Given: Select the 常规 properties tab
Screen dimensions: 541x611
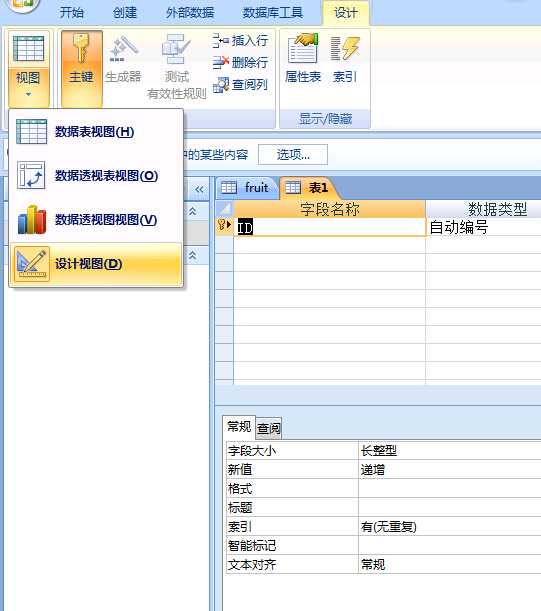Looking at the screenshot, I should tap(239, 426).
